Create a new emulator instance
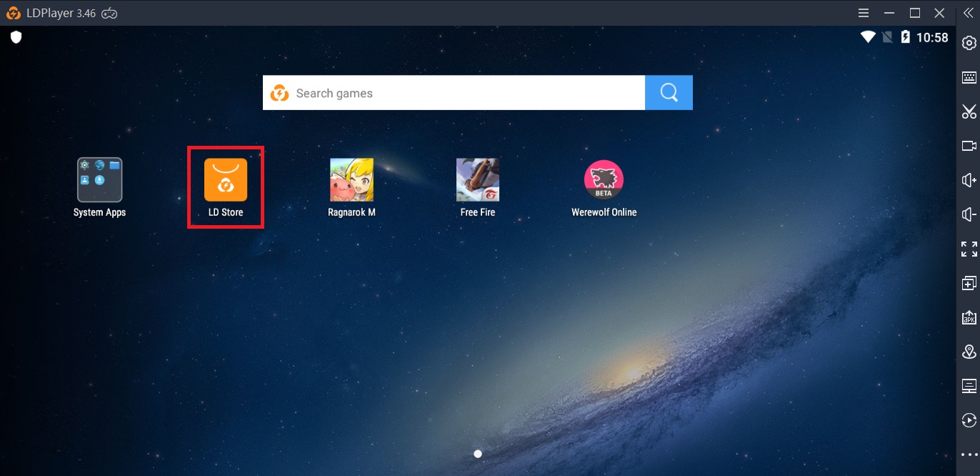Screen dimensions: 980x476 pos(969,282)
